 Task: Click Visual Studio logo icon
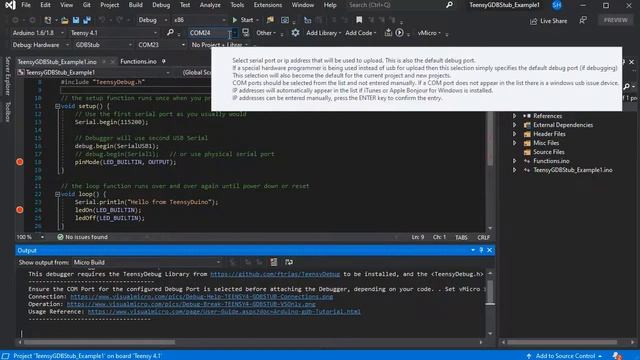tap(10, 5)
